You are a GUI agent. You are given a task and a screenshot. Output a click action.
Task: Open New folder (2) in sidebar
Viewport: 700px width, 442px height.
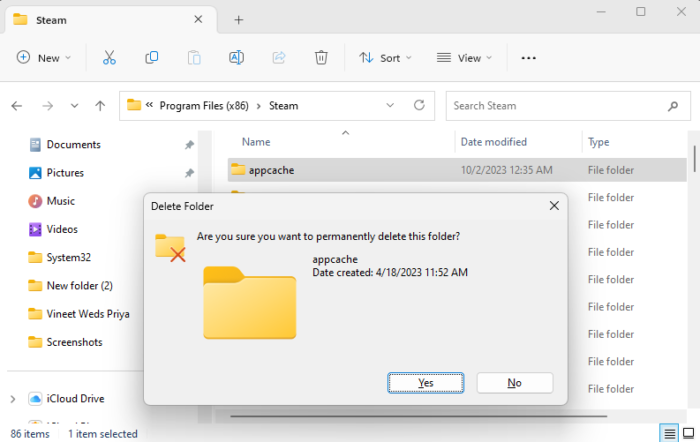coord(79,286)
